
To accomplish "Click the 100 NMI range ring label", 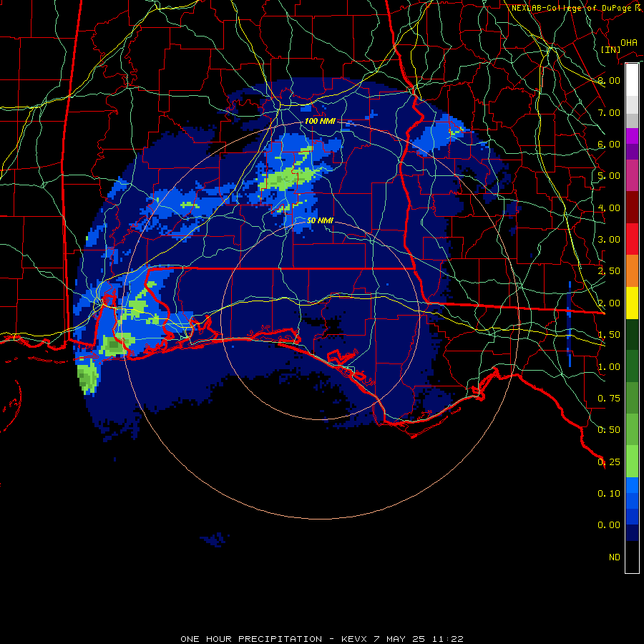I will (x=320, y=121).
